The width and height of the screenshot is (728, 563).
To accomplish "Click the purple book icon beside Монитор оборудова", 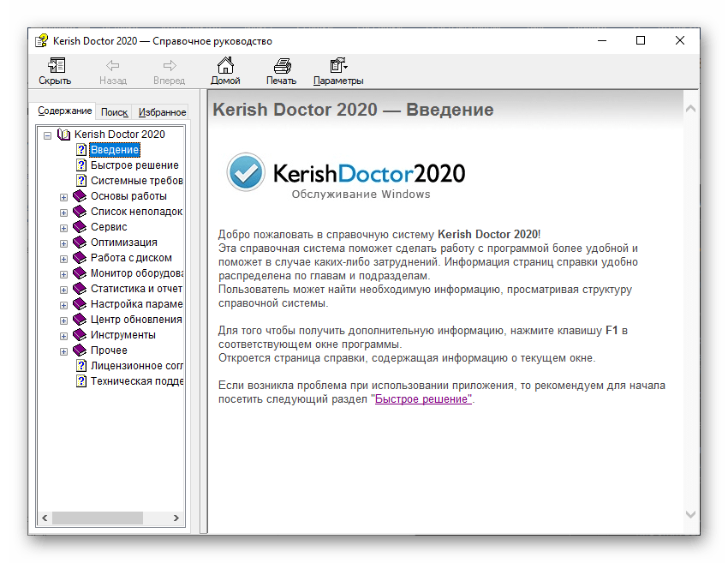I will coord(80,273).
